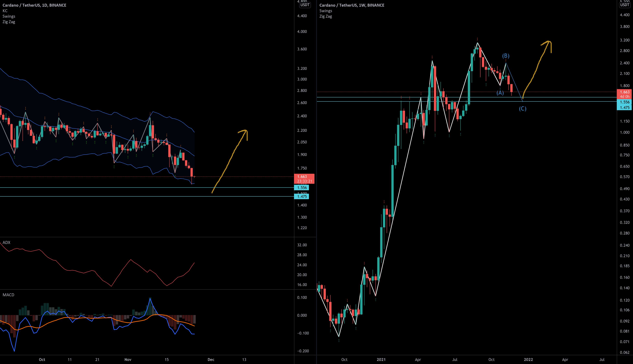
Task: Click the 24.00 value on the ADX scale
Action: coord(302,265)
